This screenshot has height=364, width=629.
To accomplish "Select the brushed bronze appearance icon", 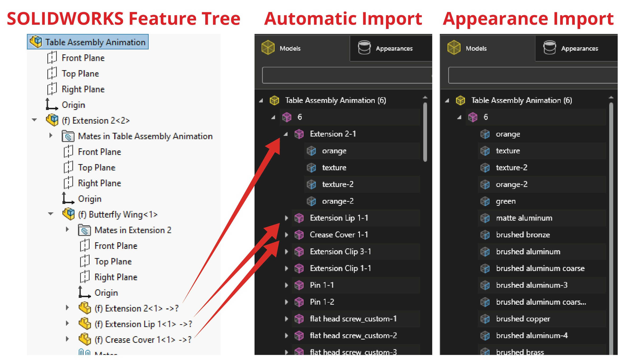I will point(485,235).
